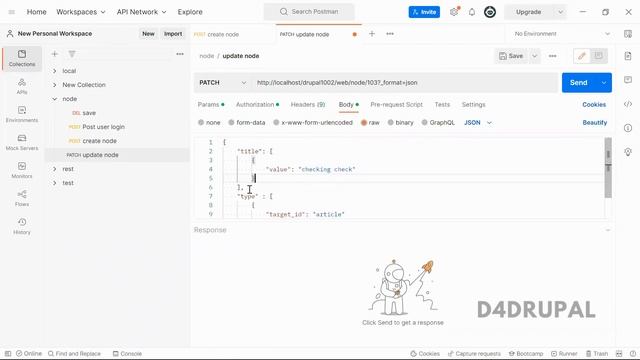
Task: Open documentation icon in right sidebar
Action: [x=628, y=56]
